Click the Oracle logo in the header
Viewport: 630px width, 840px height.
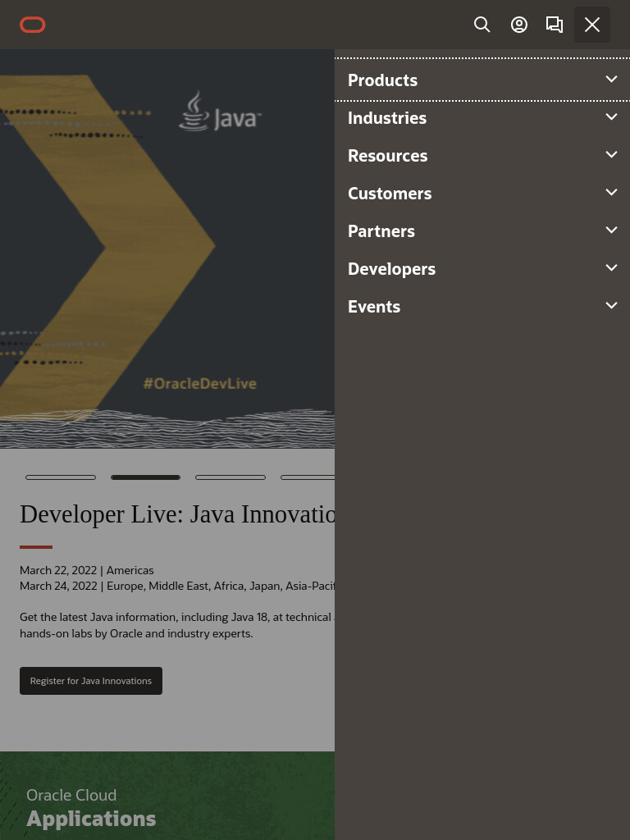point(33,25)
